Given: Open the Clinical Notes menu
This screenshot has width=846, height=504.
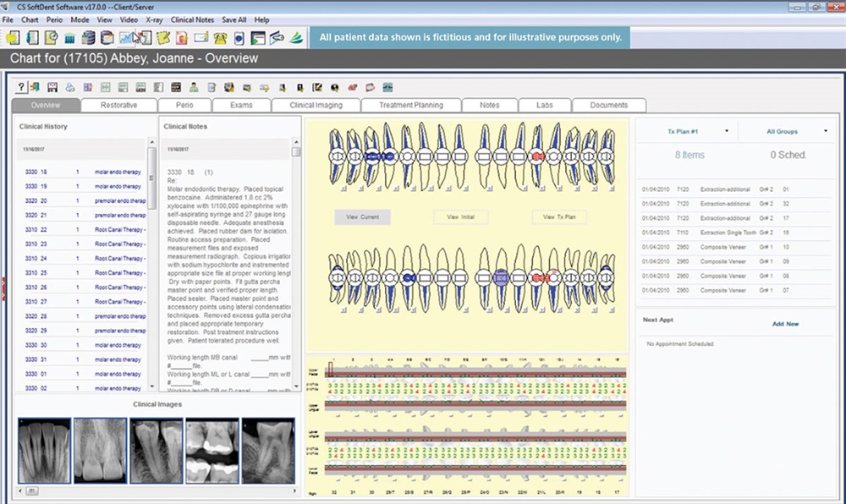Looking at the screenshot, I should pyautogui.click(x=192, y=20).
